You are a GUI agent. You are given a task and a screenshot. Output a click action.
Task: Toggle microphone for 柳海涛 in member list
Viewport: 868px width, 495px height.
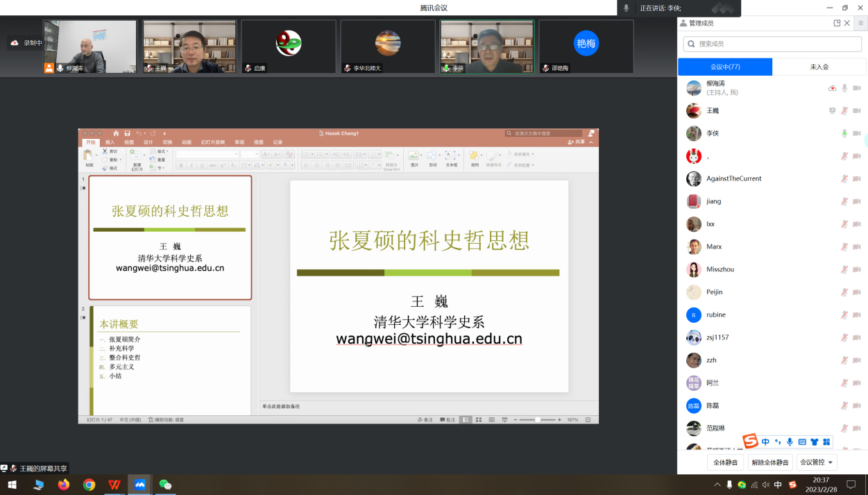click(x=844, y=88)
